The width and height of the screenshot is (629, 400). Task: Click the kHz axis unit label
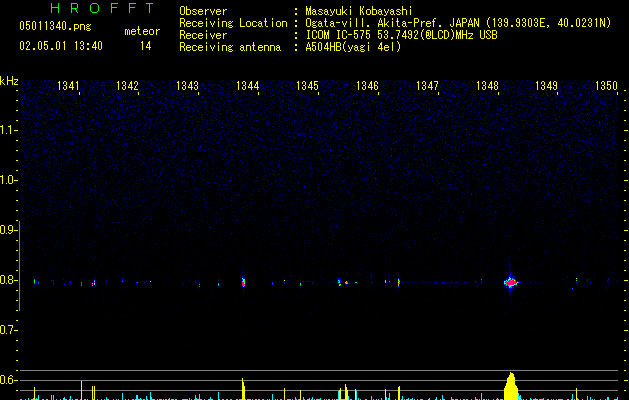click(9, 81)
